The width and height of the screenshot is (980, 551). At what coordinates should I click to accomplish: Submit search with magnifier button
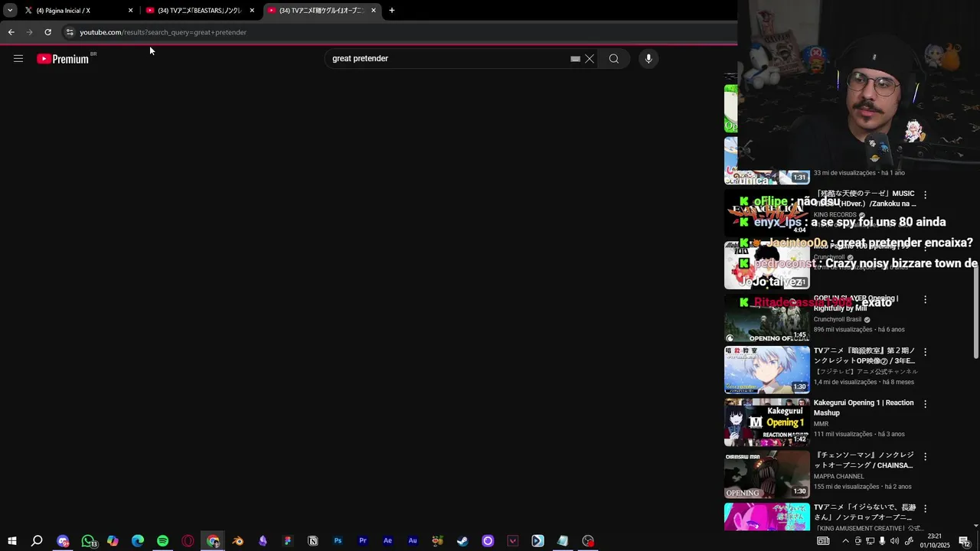[x=614, y=59]
